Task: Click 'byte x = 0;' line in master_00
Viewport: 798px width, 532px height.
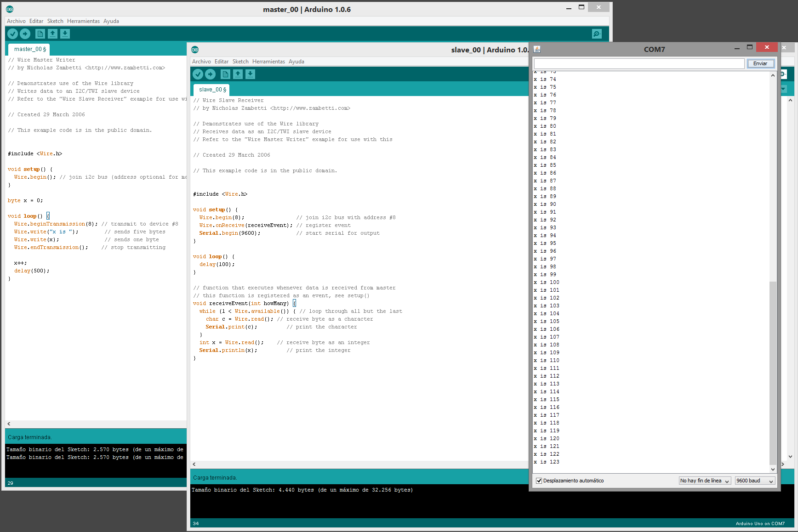Action: pos(25,200)
